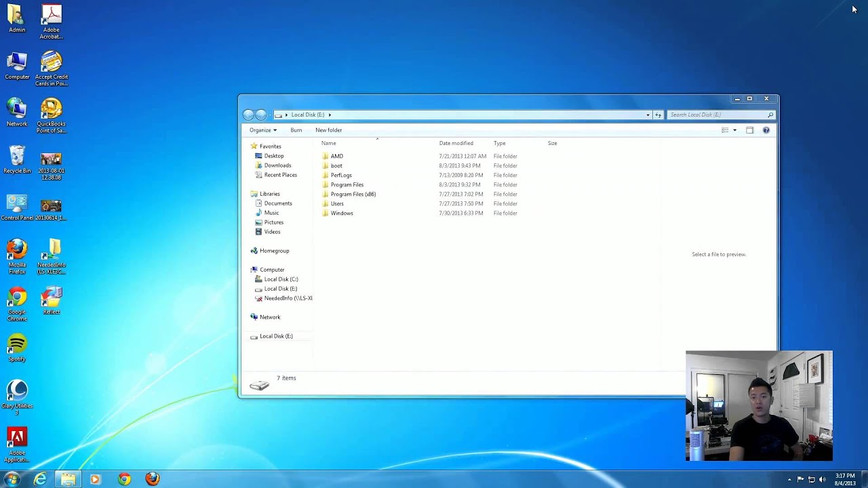Select Libraries in the navigation pane

pos(269,194)
